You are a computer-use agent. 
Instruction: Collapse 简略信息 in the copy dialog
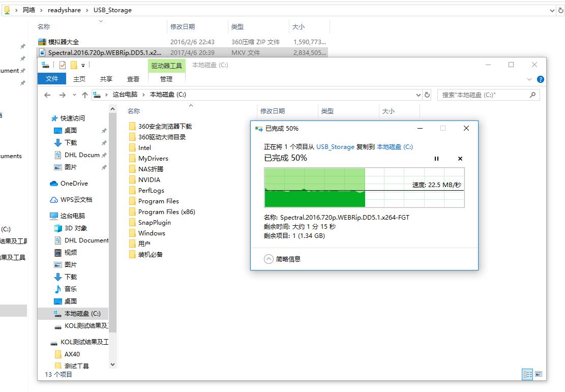269,259
